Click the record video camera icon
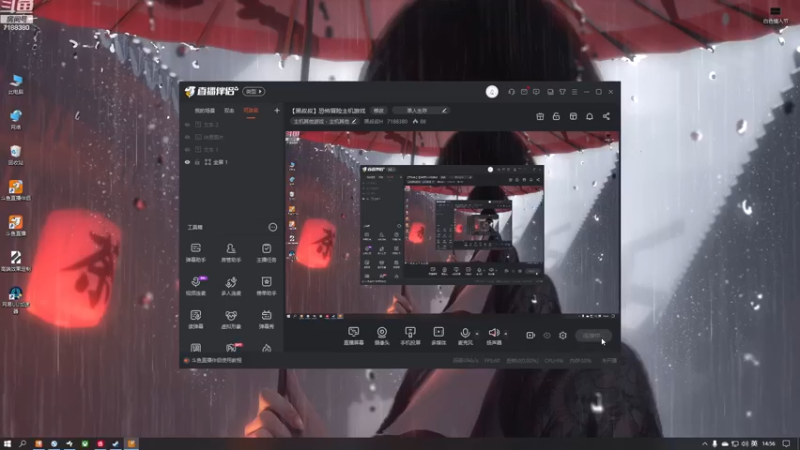 [531, 335]
